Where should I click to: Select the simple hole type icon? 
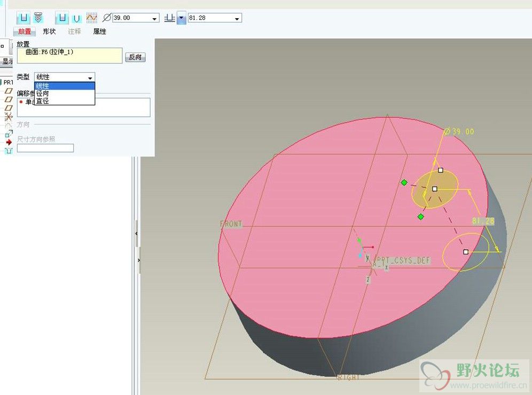pos(24,18)
